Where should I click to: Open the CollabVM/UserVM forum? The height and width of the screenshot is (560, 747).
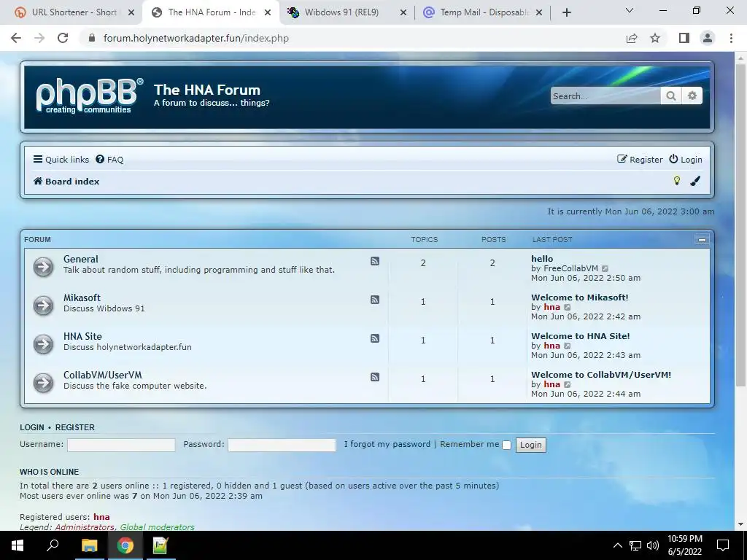pyautogui.click(x=102, y=375)
